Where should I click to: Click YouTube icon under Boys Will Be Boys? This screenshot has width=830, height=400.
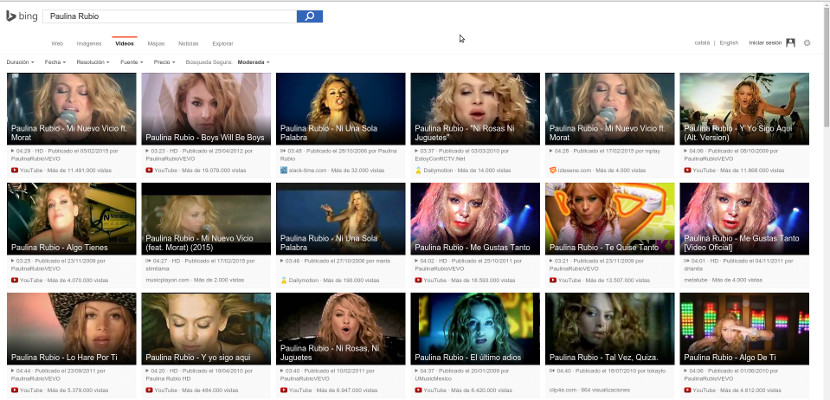149,170
